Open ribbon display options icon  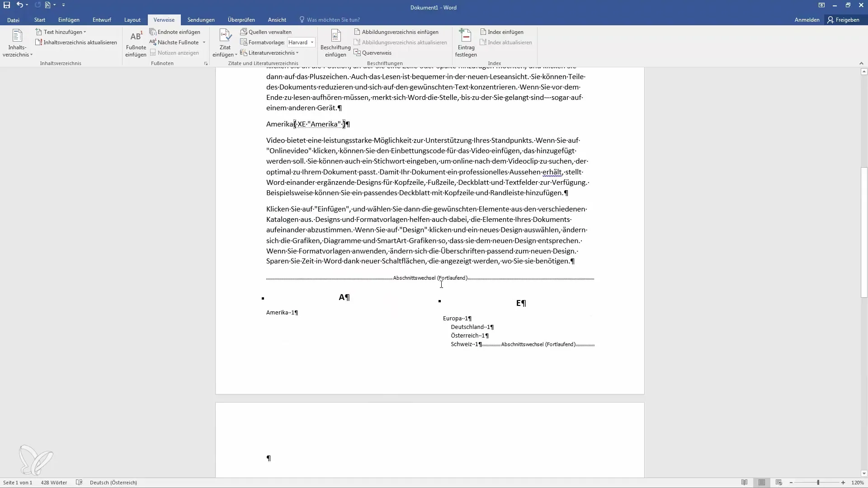[x=821, y=5]
